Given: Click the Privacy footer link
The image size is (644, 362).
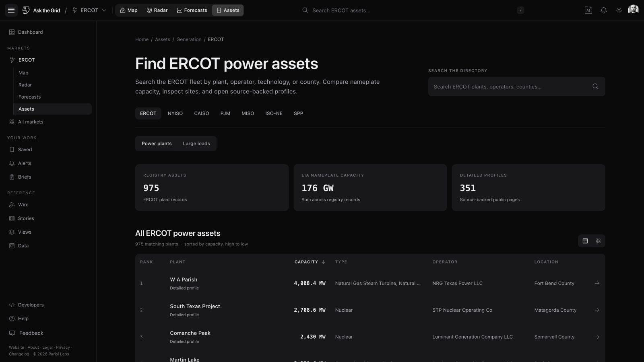Looking at the screenshot, I should tap(63, 348).
